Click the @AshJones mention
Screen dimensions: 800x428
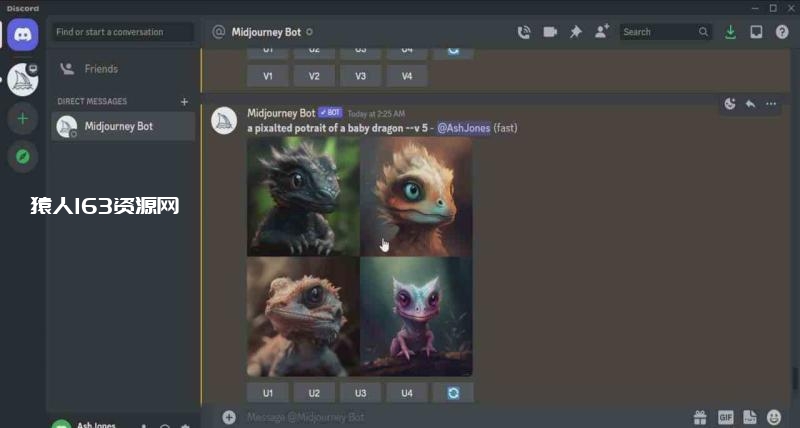(x=464, y=128)
